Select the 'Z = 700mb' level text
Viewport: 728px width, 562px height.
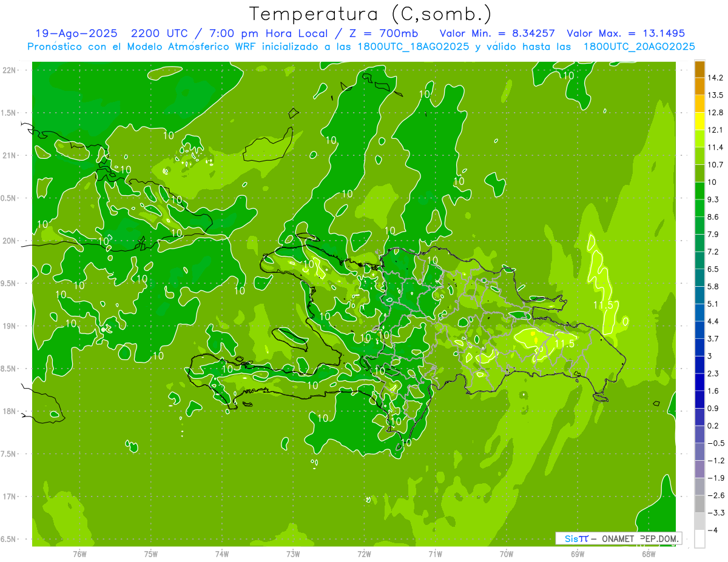point(384,34)
